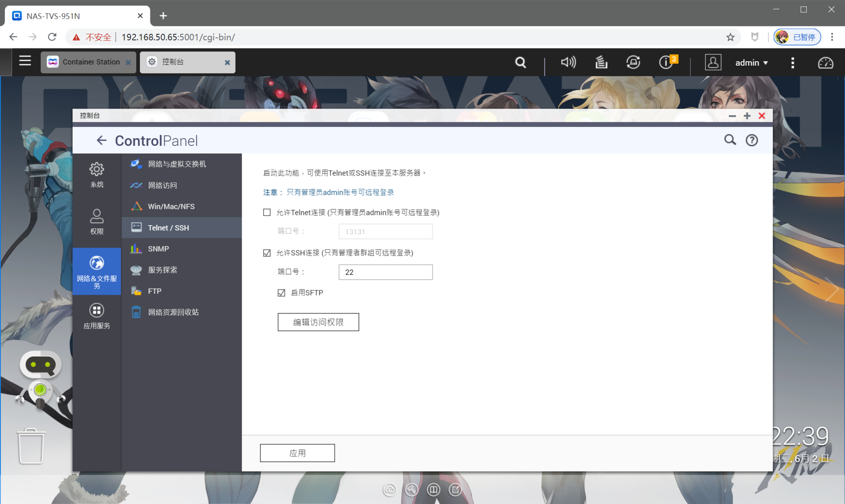
Task: Go back with ControlPanel arrow
Action: click(x=101, y=140)
